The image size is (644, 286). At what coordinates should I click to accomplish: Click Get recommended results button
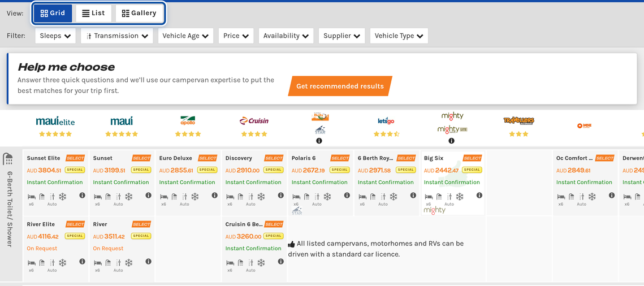(340, 86)
